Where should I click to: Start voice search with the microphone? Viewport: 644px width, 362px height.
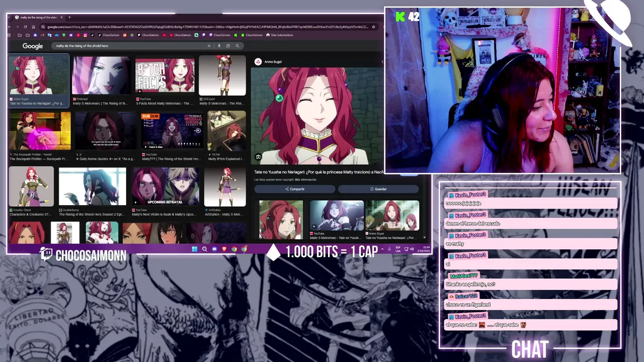point(219,46)
